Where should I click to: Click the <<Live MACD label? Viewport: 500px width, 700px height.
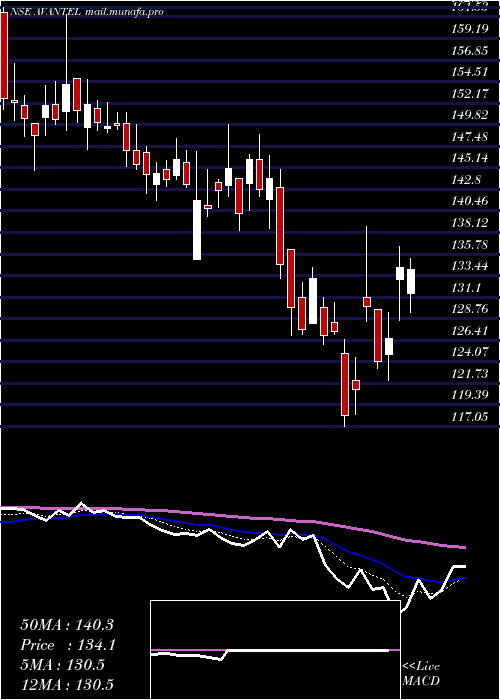pyautogui.click(x=421, y=674)
